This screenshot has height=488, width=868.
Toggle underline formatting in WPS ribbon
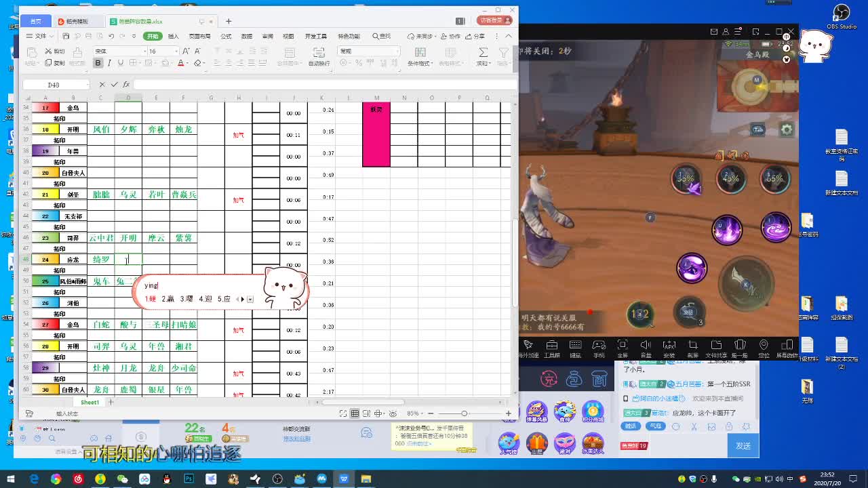(121, 63)
